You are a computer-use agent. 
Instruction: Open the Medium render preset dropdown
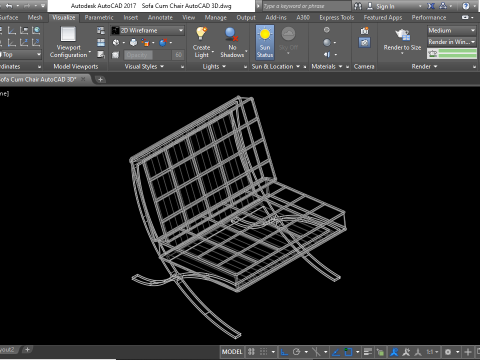tap(452, 31)
